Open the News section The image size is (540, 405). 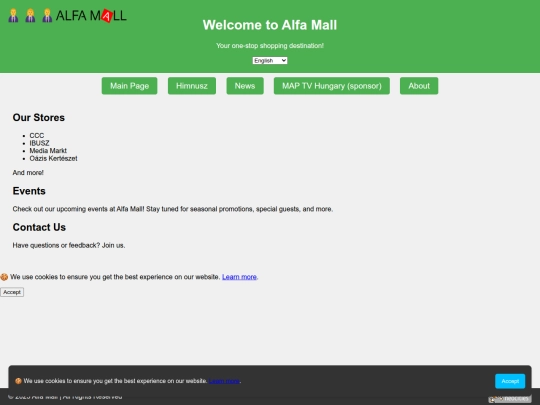[x=245, y=86]
